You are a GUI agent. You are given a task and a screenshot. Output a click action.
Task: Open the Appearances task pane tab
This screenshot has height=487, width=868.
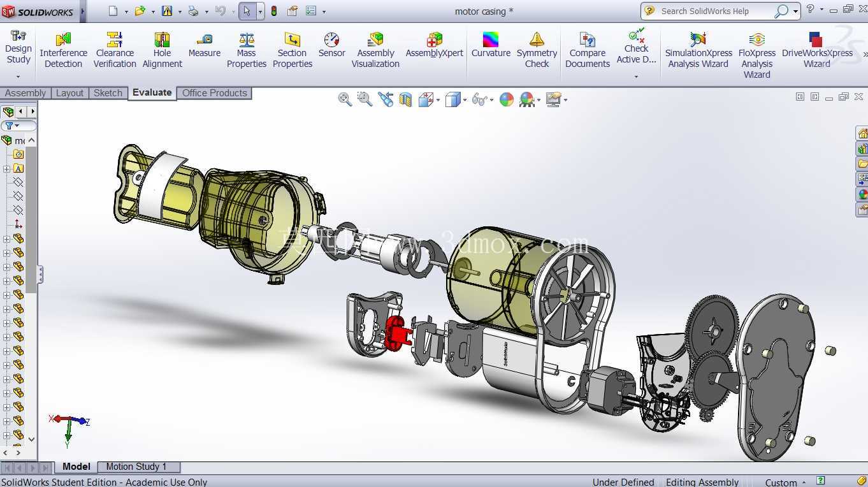click(x=862, y=194)
